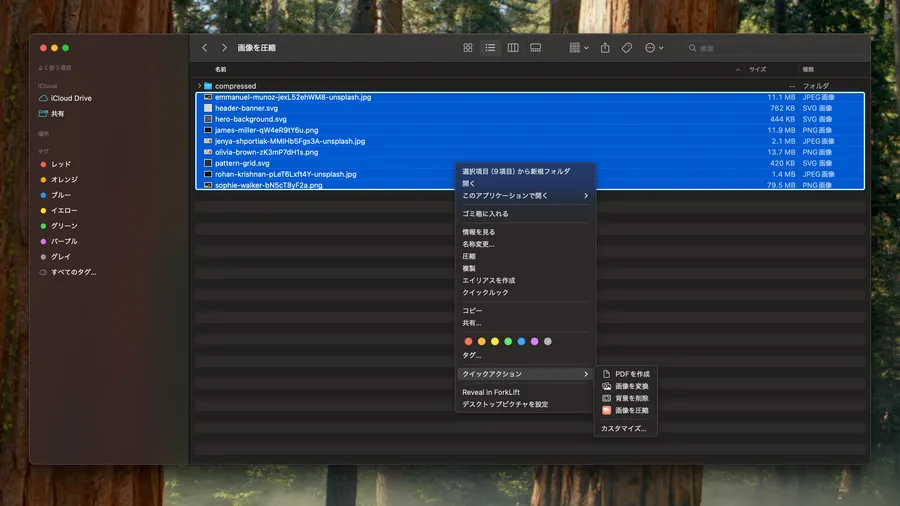Go forward with the right chevron button
The width and height of the screenshot is (900, 506).
click(x=224, y=48)
